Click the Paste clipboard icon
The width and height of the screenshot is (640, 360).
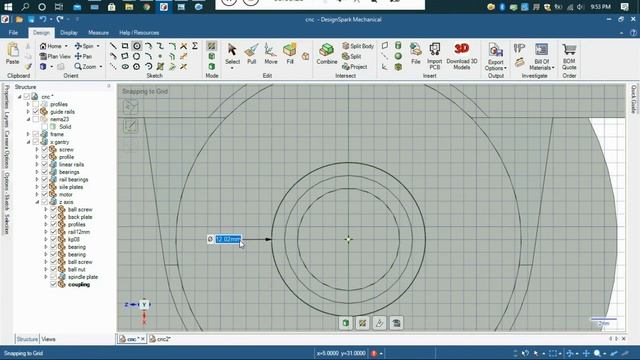(x=13, y=54)
